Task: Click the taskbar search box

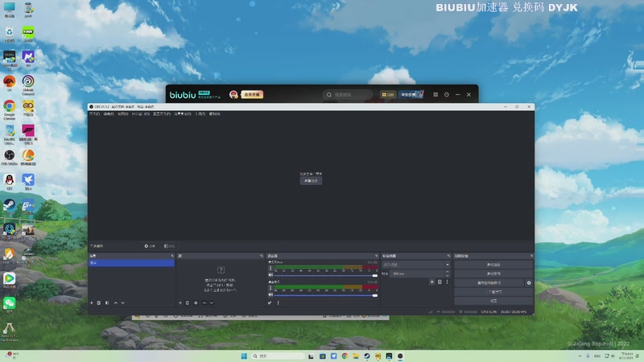Action: (x=278, y=356)
